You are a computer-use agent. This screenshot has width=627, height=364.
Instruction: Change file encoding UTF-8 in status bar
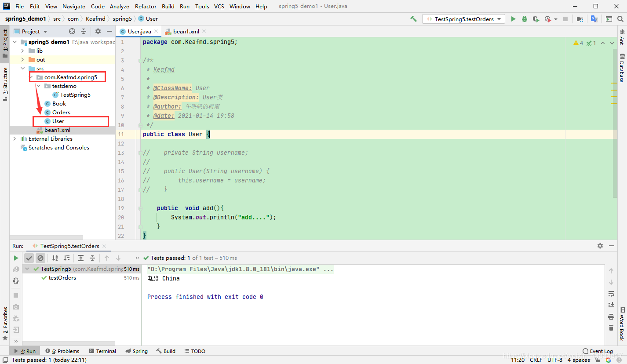pyautogui.click(x=554, y=360)
